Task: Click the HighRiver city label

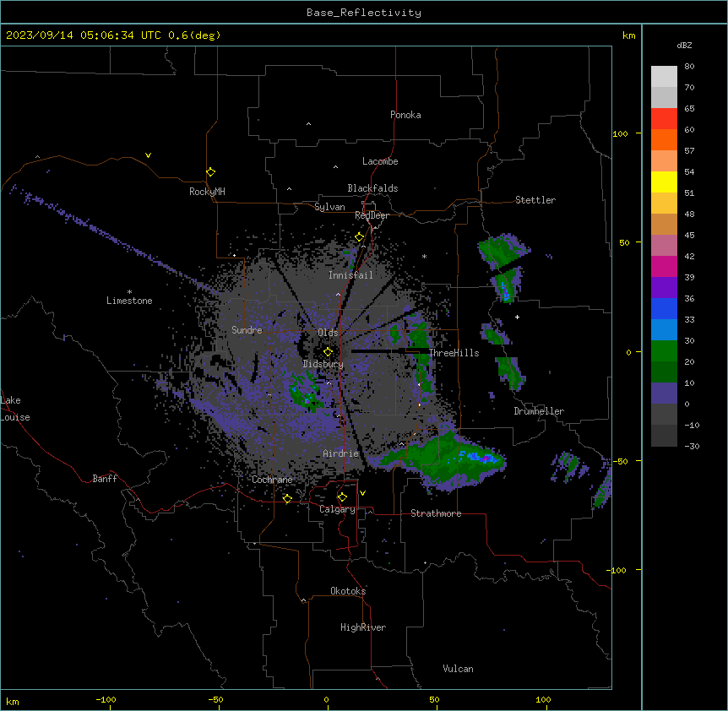Action: click(x=363, y=627)
